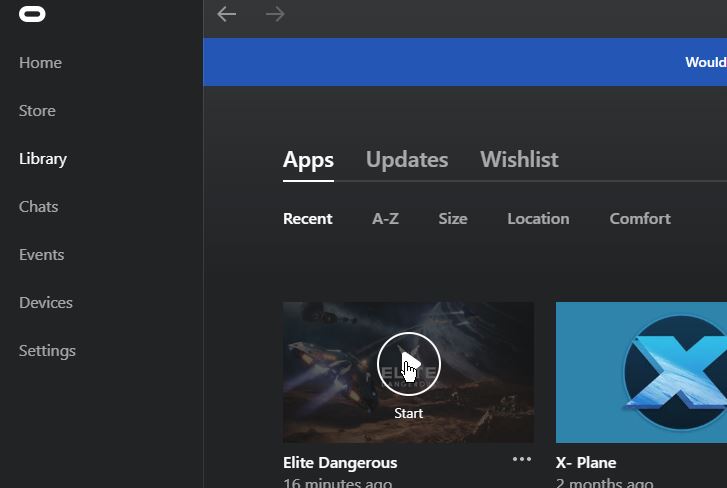Switch to the Updates tab
727x488 pixels.
(x=407, y=160)
